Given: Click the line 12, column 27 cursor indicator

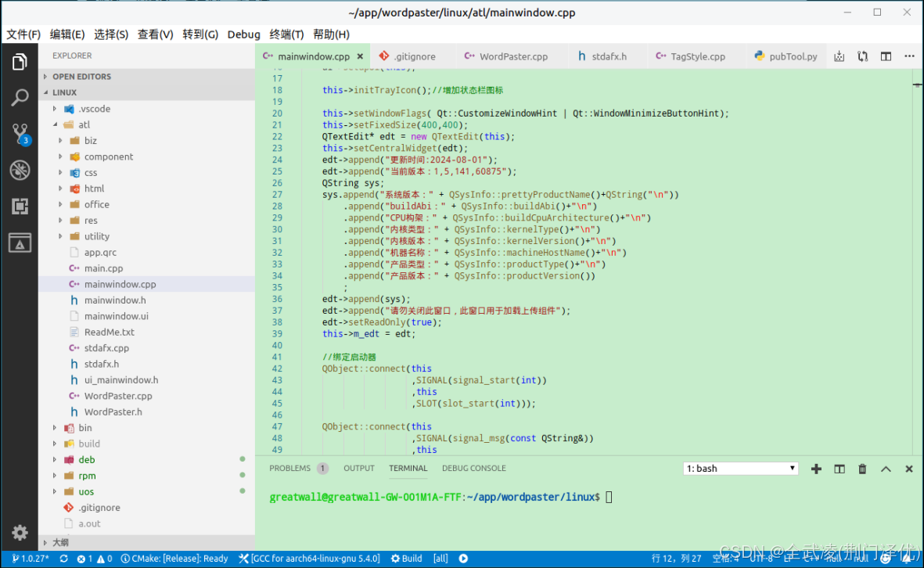Looking at the screenshot, I should click(x=676, y=559).
